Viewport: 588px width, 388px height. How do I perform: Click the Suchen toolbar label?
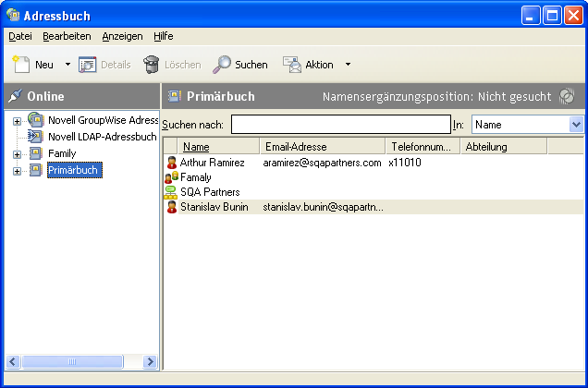tap(251, 65)
